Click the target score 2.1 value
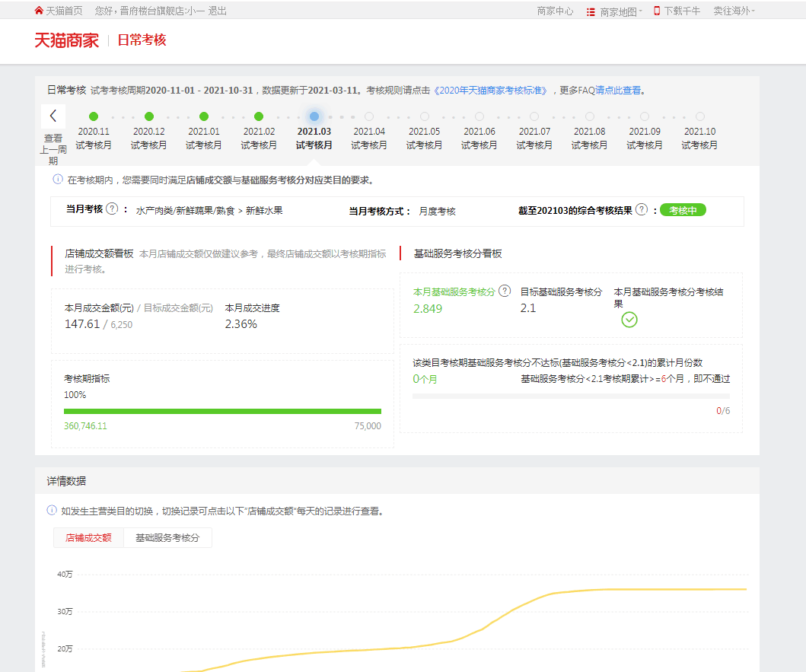 click(x=528, y=308)
